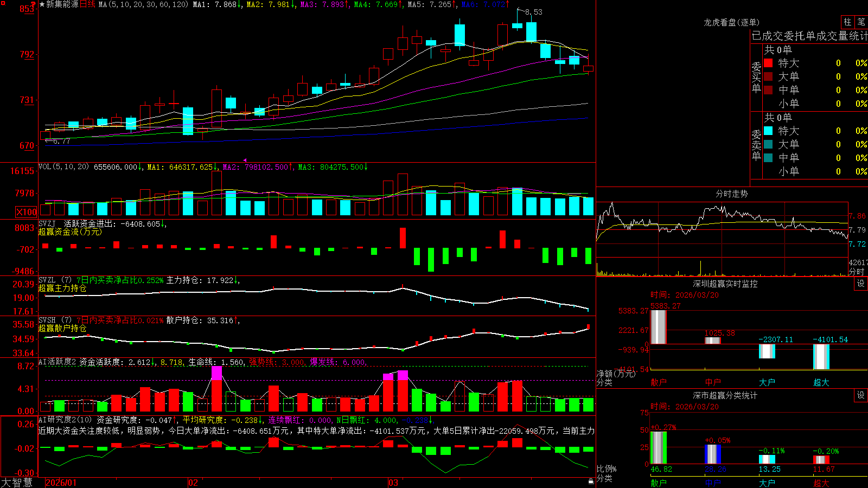Click the 委卖单 section label
The image size is (868, 488).
click(x=756, y=145)
